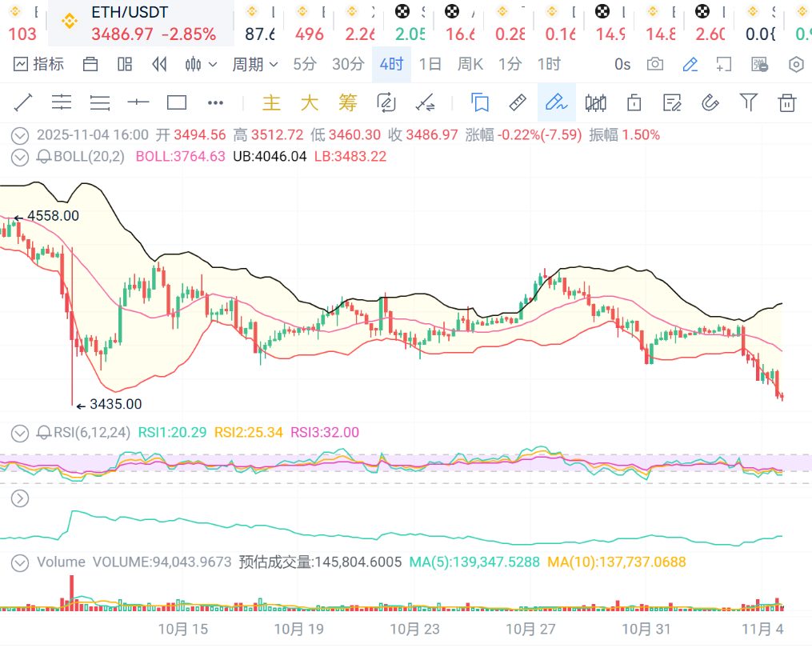Toggle the 筹 chip distribution indicator
Screen dimensions: 812x648
pos(347,102)
